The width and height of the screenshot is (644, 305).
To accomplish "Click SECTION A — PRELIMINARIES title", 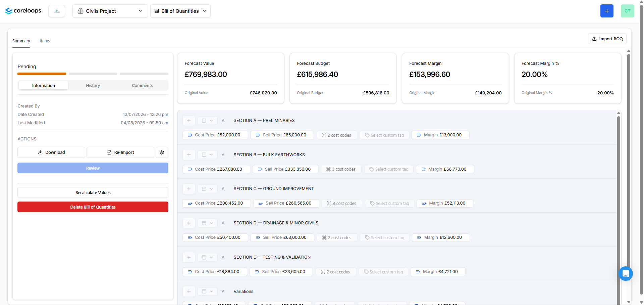I will pos(264,121).
